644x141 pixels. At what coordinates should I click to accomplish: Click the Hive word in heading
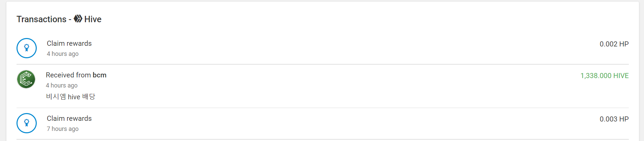(x=93, y=19)
